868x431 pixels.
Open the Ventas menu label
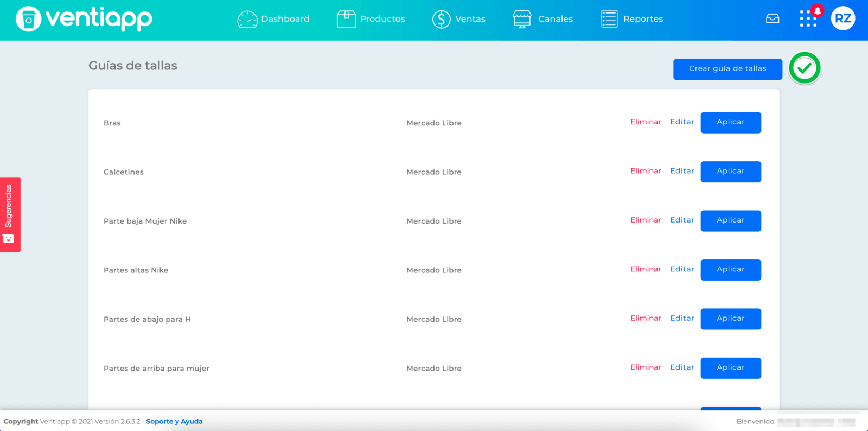point(470,19)
